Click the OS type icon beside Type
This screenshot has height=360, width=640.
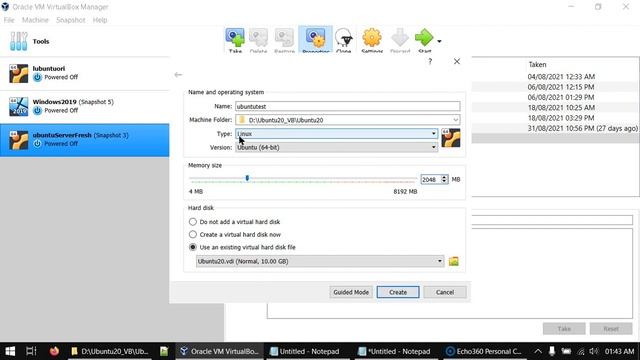[x=451, y=138]
